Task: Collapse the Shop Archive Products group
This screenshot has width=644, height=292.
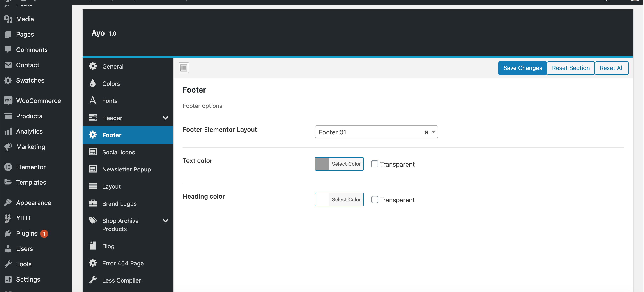Action: (x=166, y=221)
